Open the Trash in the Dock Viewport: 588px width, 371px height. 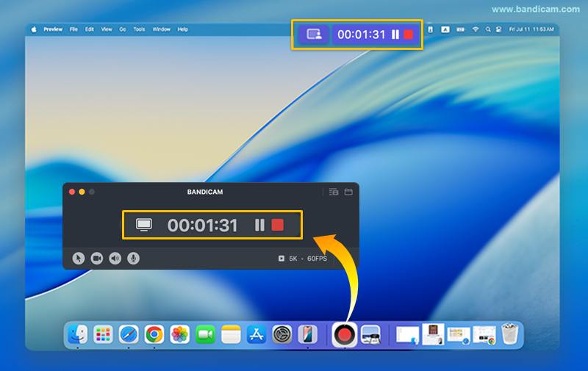(x=510, y=335)
